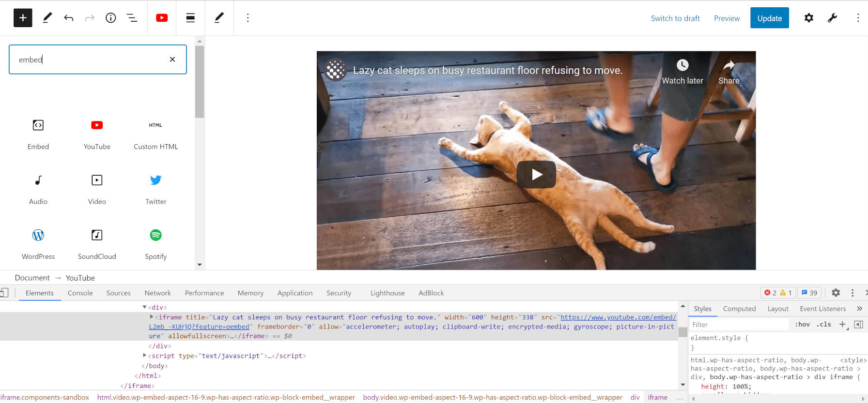868x403 pixels.
Task: Undo the last change
Action: 68,18
